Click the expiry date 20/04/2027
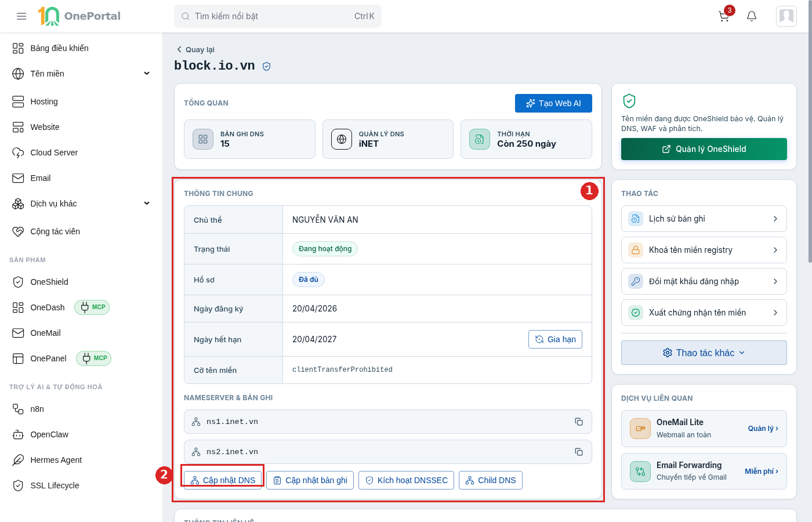 (x=314, y=339)
